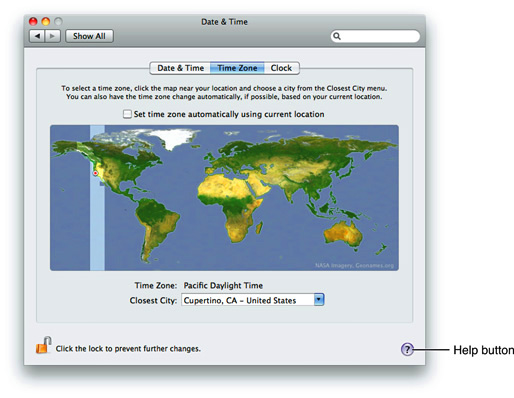Image resolution: width=514 pixels, height=398 pixels.
Task: Click the 'Set time zone automatically' label text
Action: click(229, 114)
